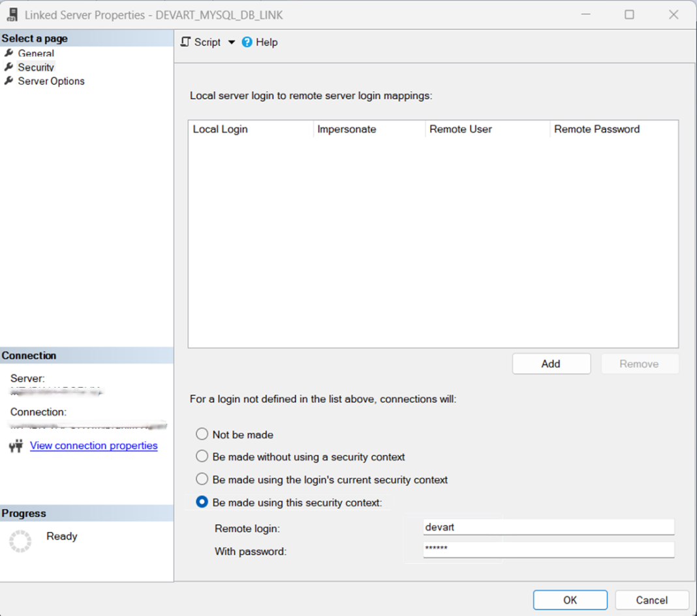Click the Add button for login mappings

(551, 364)
